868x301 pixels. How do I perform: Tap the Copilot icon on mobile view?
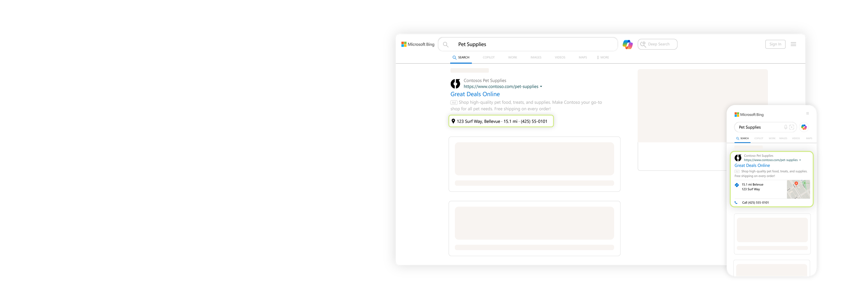click(x=804, y=127)
